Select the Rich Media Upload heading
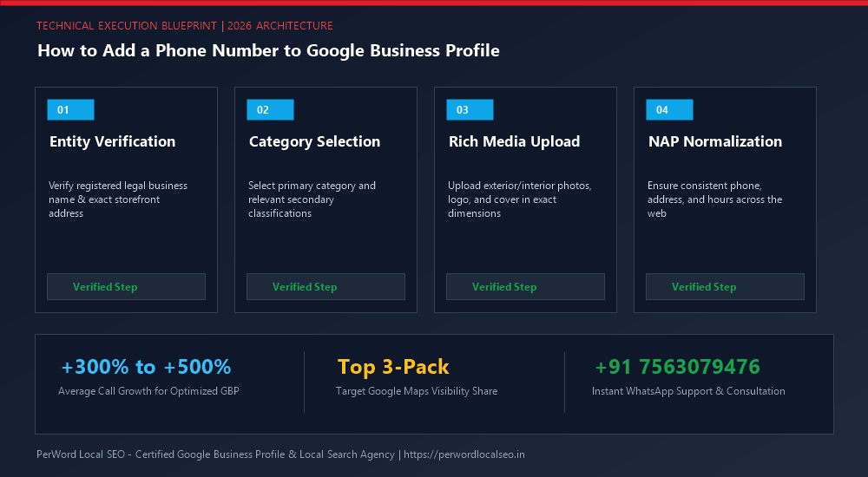868x477 pixels. pos(514,141)
